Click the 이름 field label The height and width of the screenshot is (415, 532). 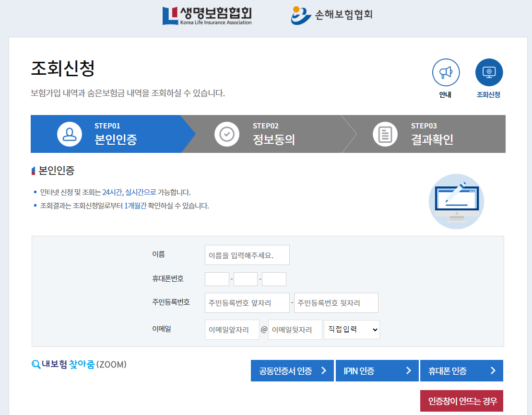tap(158, 254)
